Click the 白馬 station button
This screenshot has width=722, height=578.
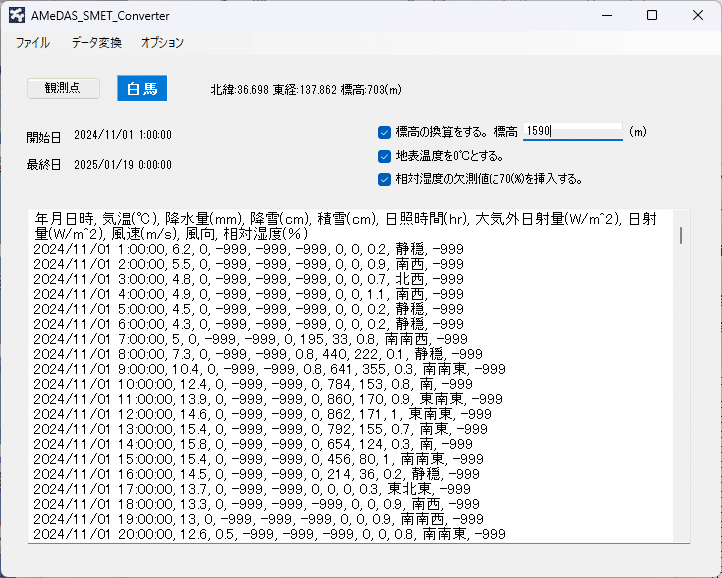click(x=142, y=88)
